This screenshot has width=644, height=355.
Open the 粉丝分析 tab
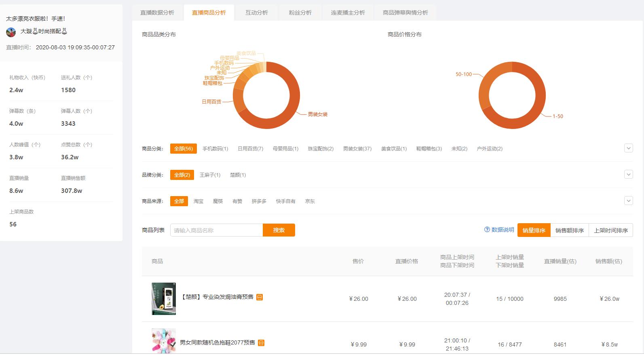[300, 13]
